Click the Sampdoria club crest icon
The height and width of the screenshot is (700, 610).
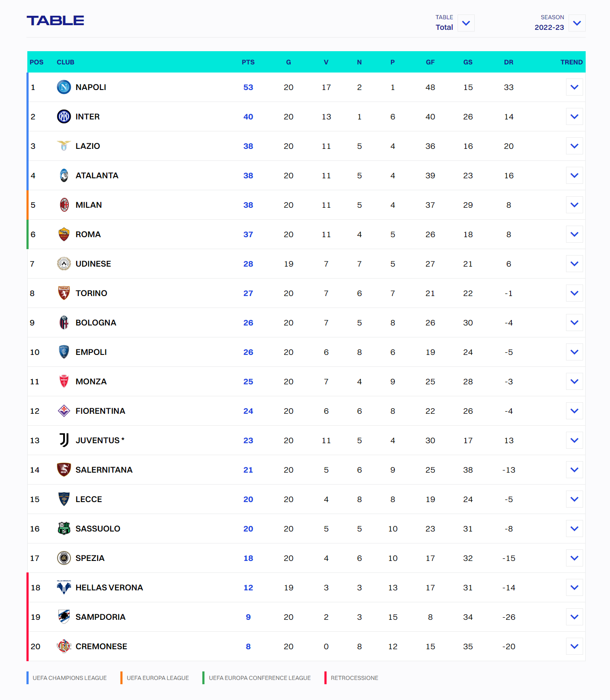[x=64, y=617]
